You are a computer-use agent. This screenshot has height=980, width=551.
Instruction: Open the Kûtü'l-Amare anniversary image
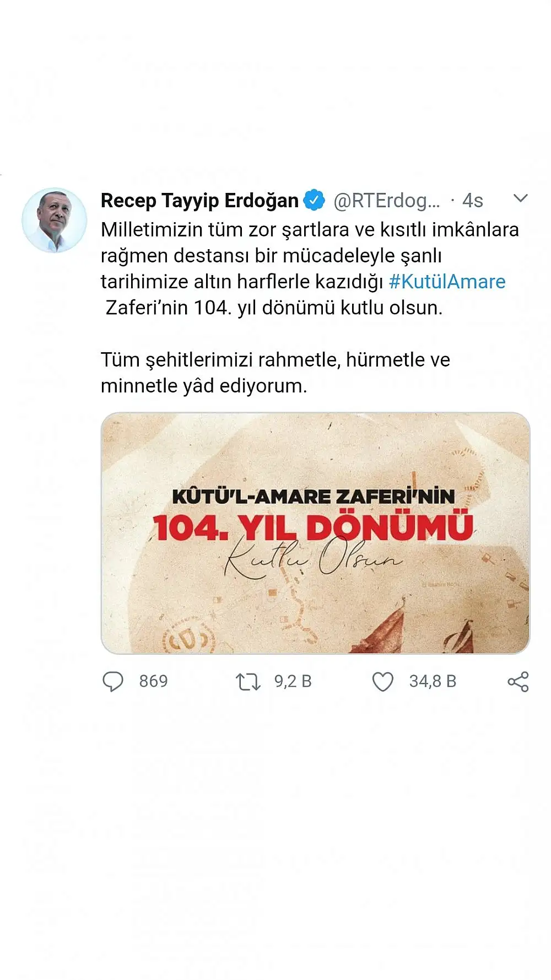pyautogui.click(x=315, y=533)
